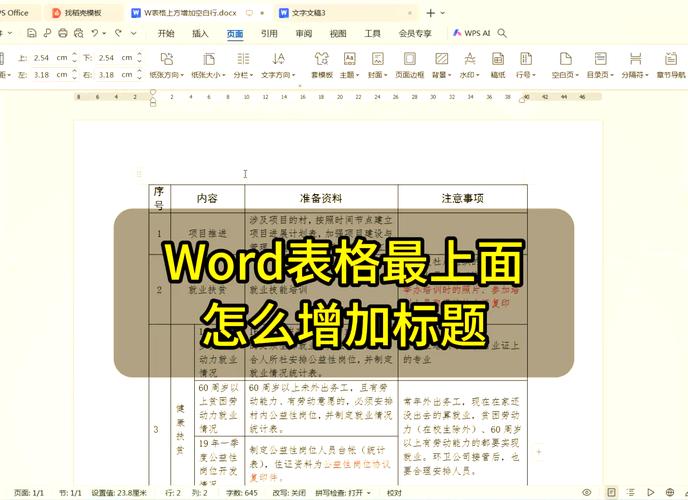Open the WPS AI assistant

471,33
